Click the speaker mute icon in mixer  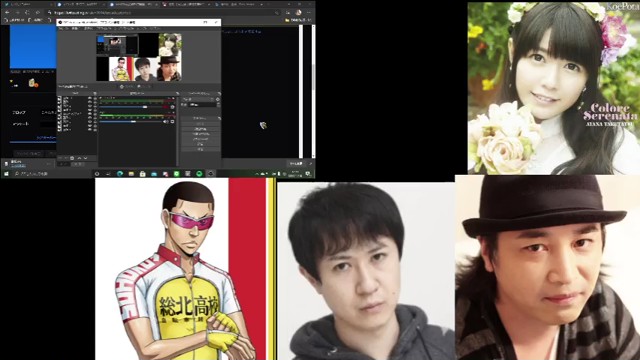point(166,121)
